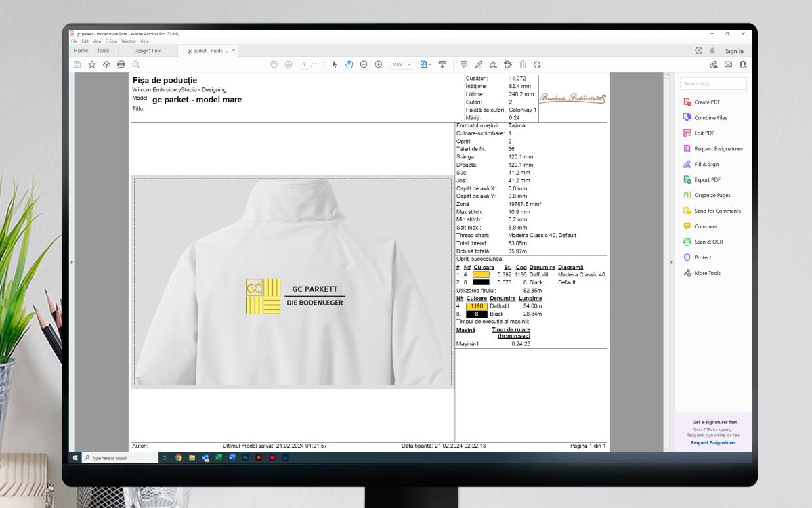
Task: Select the Hand pan tool
Action: tap(349, 64)
